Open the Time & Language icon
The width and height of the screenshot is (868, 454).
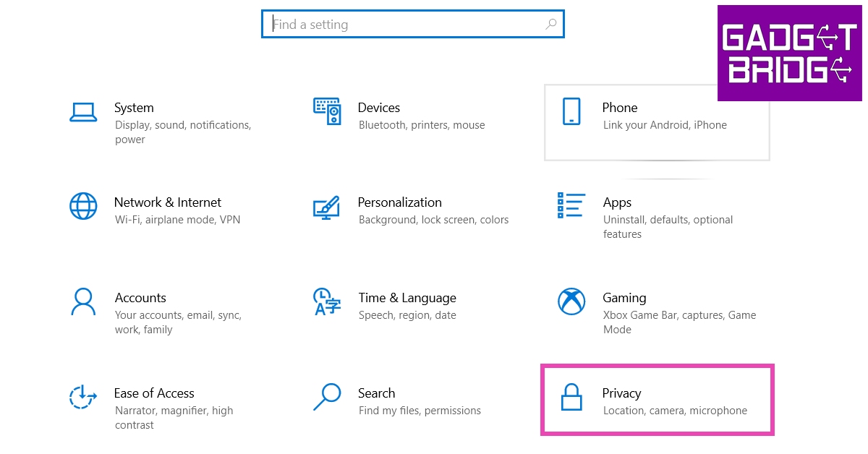click(327, 301)
